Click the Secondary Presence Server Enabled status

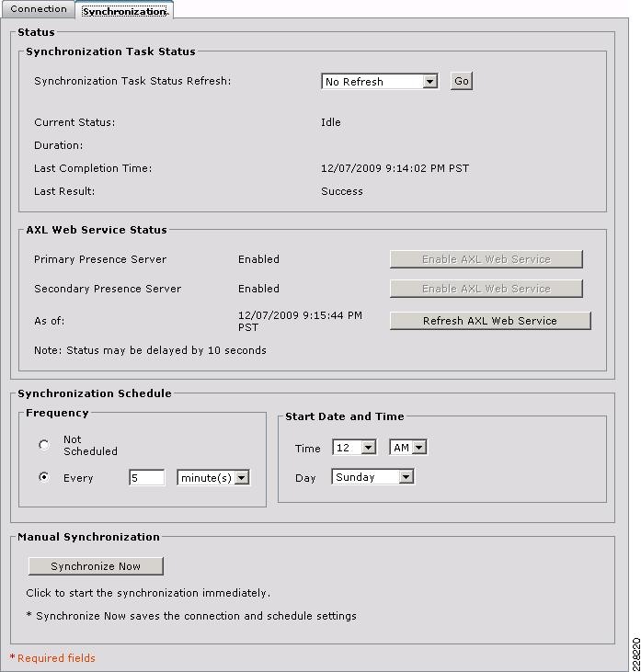point(258,289)
